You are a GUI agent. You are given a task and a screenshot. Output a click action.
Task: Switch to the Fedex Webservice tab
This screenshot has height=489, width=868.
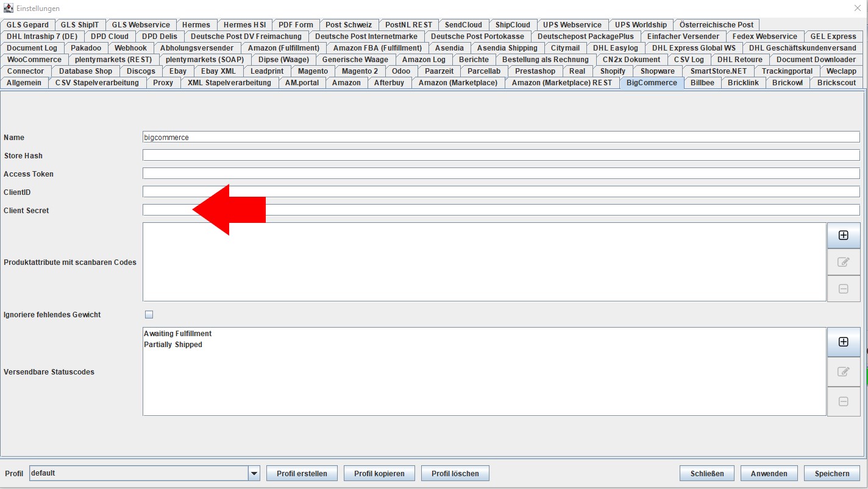pos(764,37)
